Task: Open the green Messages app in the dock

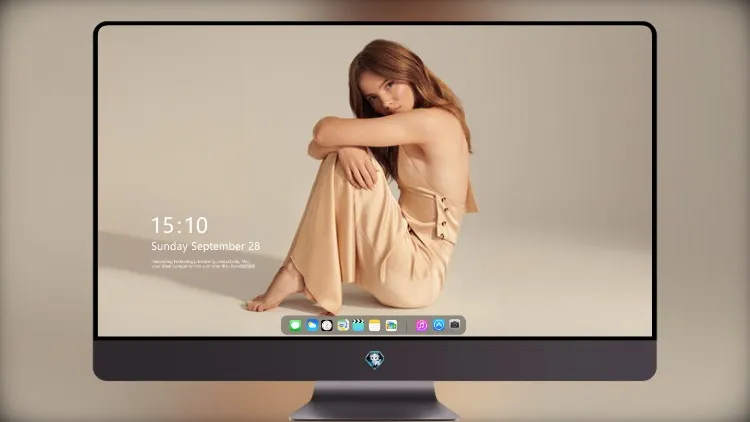Action: [x=295, y=325]
